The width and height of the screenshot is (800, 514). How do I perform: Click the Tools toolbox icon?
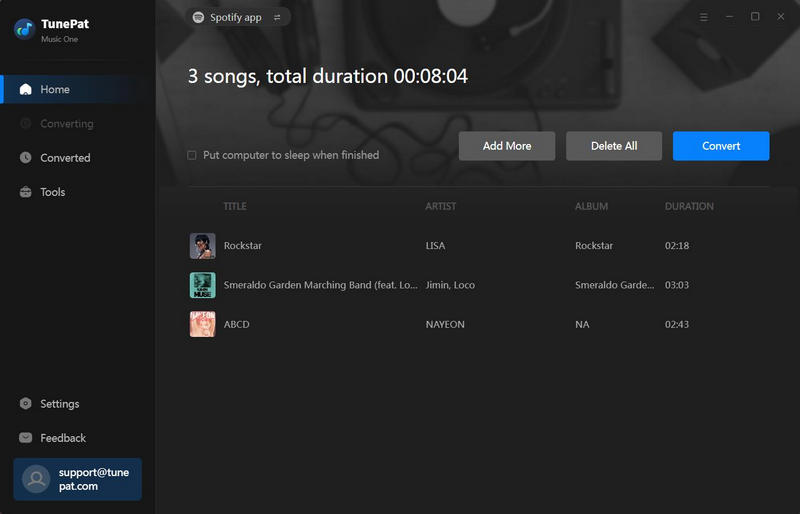coord(26,192)
